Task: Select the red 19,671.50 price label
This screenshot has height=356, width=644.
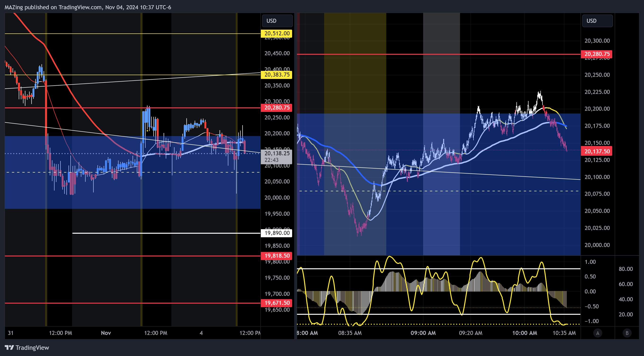Action: tap(276, 303)
